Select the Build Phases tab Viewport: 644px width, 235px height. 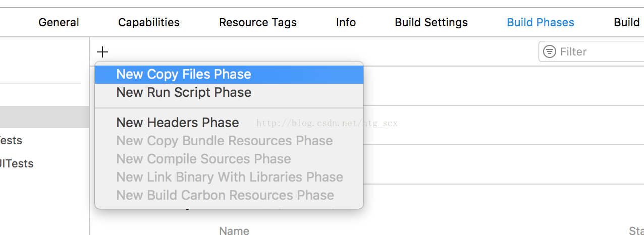pyautogui.click(x=541, y=22)
